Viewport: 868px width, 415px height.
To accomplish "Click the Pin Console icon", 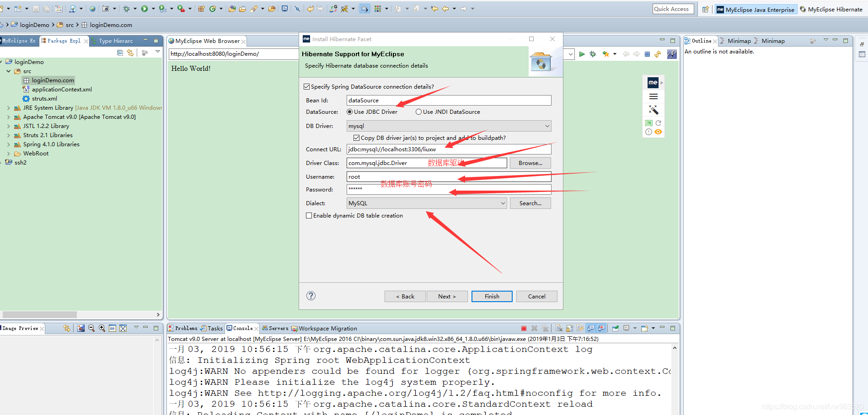I will click(x=616, y=328).
